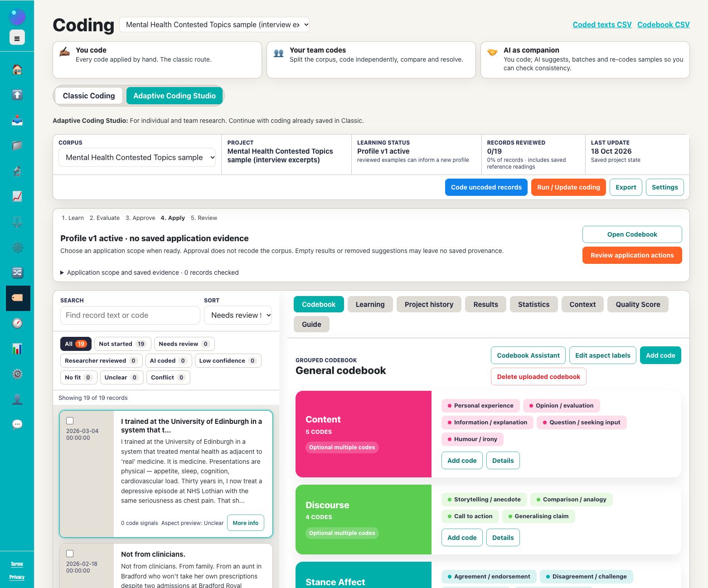Switch to the Results tab
The image size is (708, 588).
point(485,304)
